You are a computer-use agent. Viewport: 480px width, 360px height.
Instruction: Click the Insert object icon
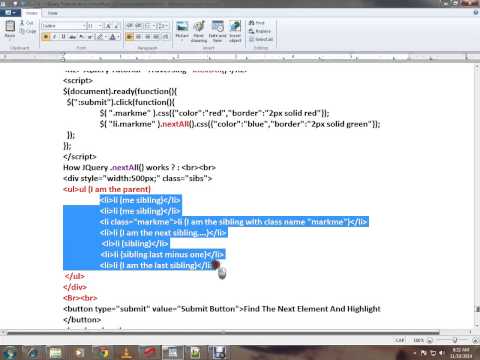[x=235, y=27]
